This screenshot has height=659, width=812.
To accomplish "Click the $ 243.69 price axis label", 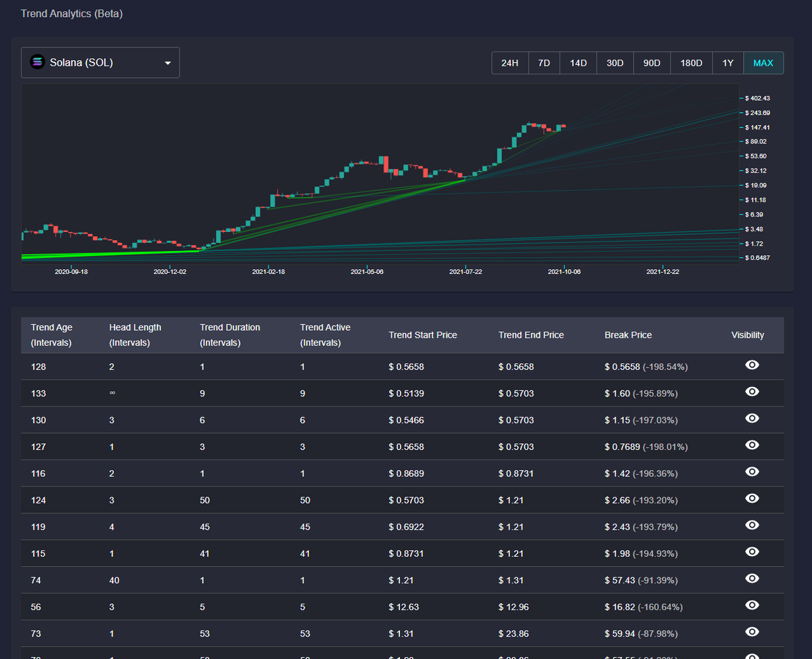I will click(757, 112).
